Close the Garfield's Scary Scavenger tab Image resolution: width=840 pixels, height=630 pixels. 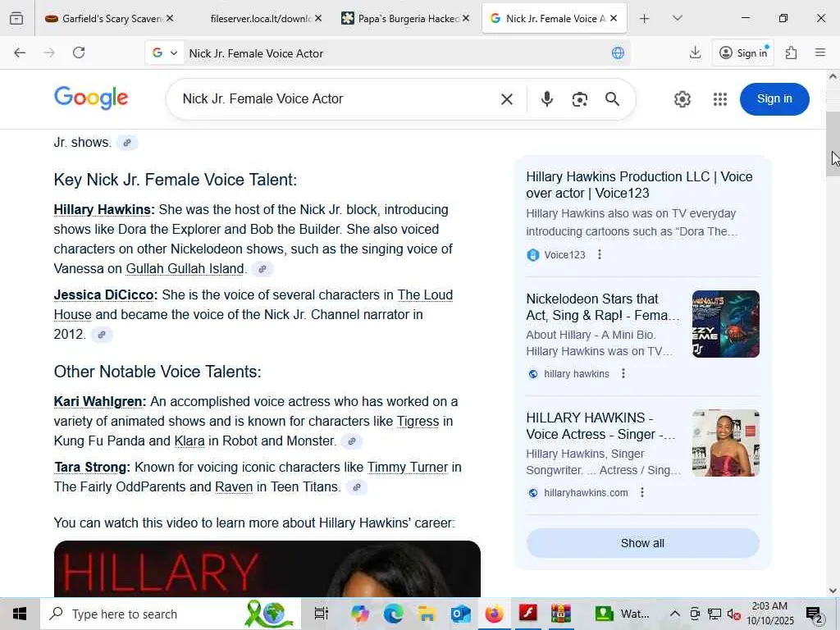[170, 18]
